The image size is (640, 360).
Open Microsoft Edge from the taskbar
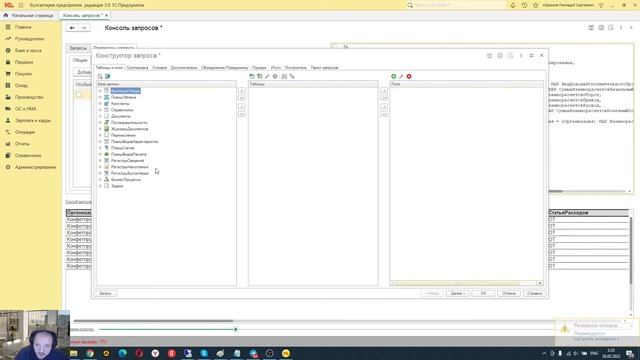(122, 353)
